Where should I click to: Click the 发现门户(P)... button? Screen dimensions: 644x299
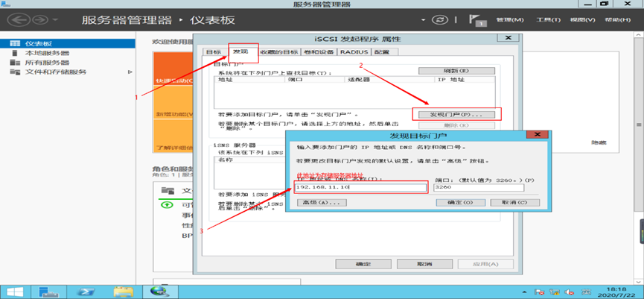(x=456, y=114)
